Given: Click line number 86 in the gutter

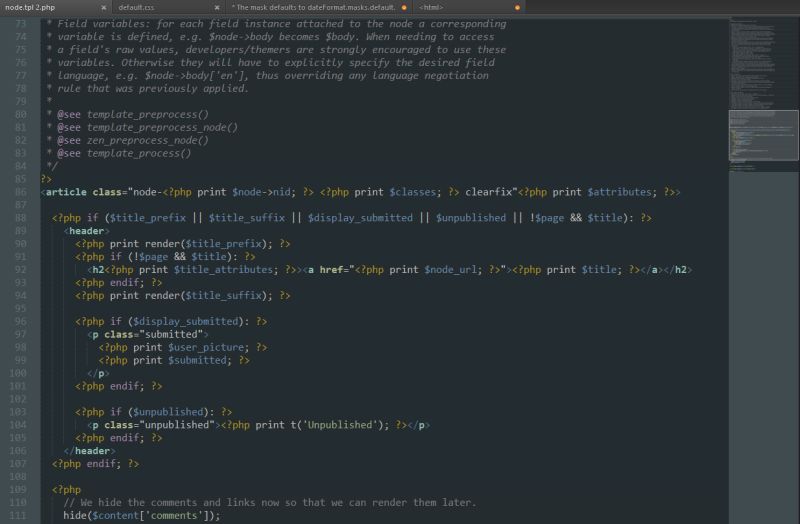Looking at the screenshot, I should [x=20, y=192].
